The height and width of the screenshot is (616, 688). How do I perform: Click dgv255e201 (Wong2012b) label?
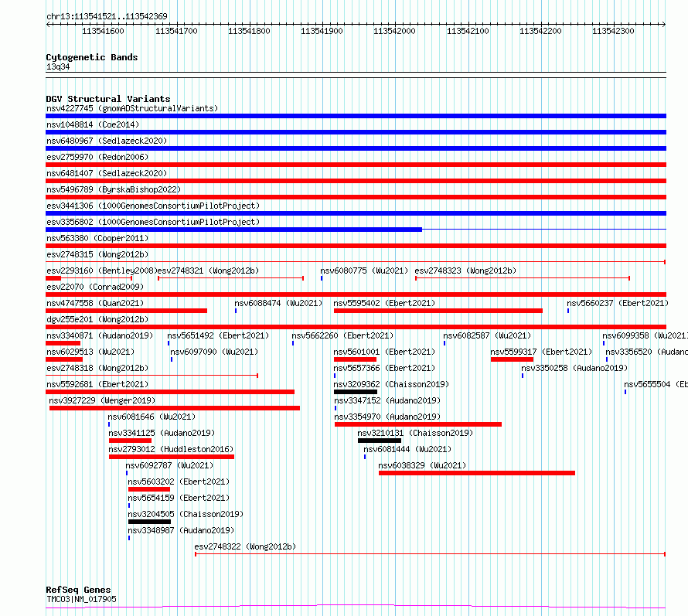[97, 319]
